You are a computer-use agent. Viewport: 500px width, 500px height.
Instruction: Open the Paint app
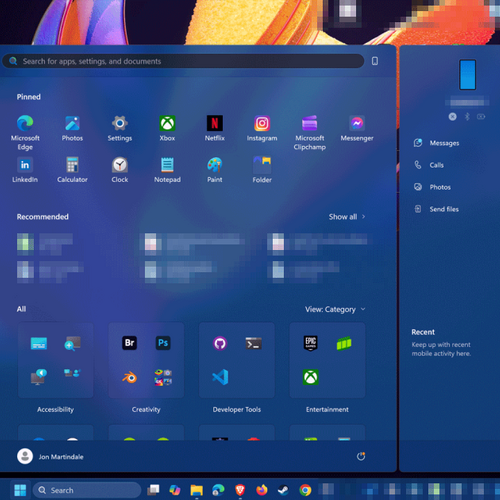tap(215, 170)
